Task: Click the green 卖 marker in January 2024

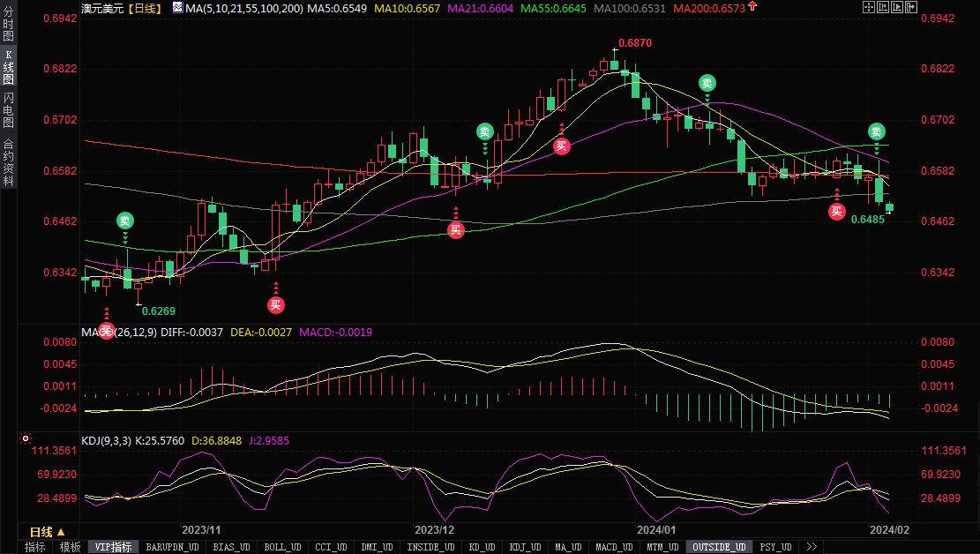Action: coord(707,83)
